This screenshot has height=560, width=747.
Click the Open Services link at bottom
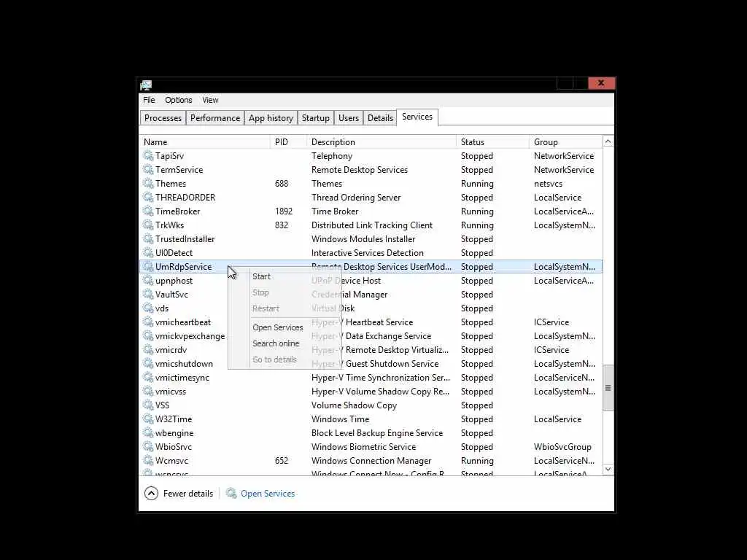click(267, 494)
